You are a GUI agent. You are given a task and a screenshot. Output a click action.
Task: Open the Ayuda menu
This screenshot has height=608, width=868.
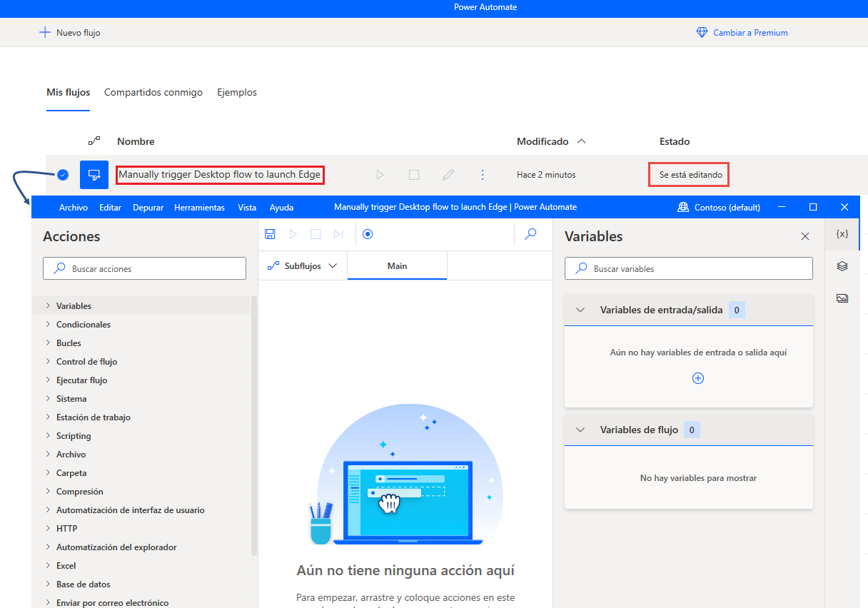(x=281, y=208)
